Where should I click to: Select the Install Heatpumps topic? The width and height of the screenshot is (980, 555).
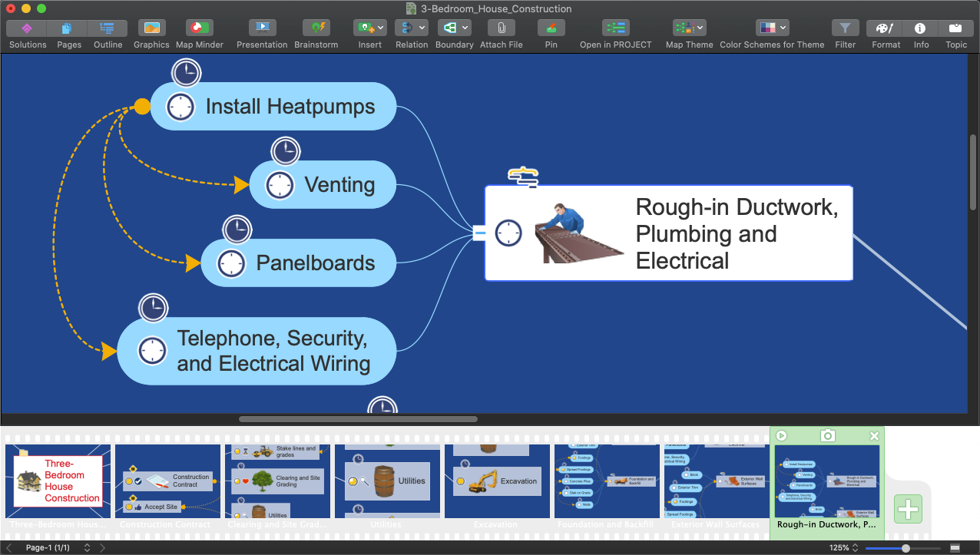coord(290,107)
